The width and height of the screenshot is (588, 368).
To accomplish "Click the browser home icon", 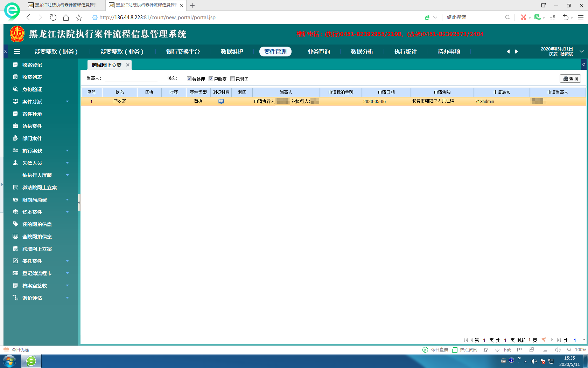I will (66, 18).
